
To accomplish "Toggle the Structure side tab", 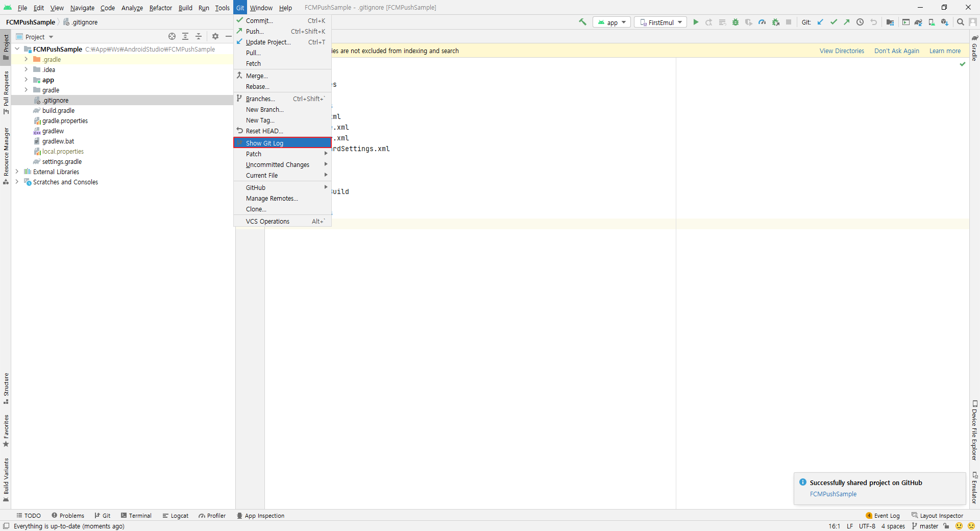I will click(6, 388).
